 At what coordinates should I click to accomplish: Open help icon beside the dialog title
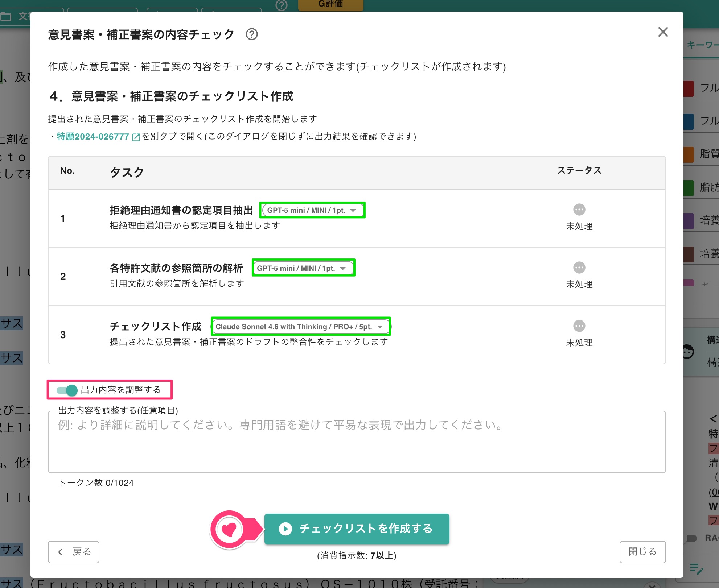[251, 34]
